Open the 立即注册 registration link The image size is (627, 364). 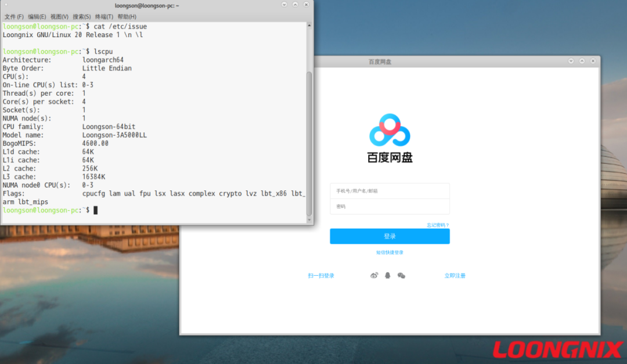(455, 275)
